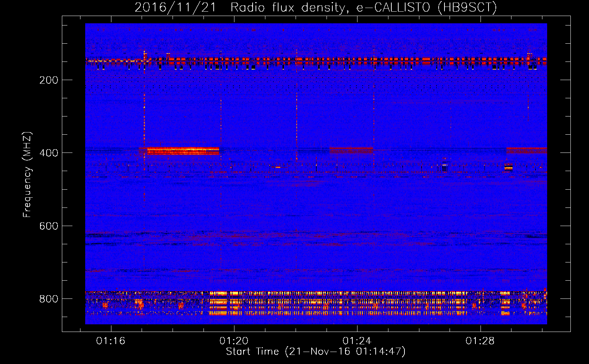The height and width of the screenshot is (364, 589).
Task: Select the "800" frequency tick label
Action: [x=49, y=299]
